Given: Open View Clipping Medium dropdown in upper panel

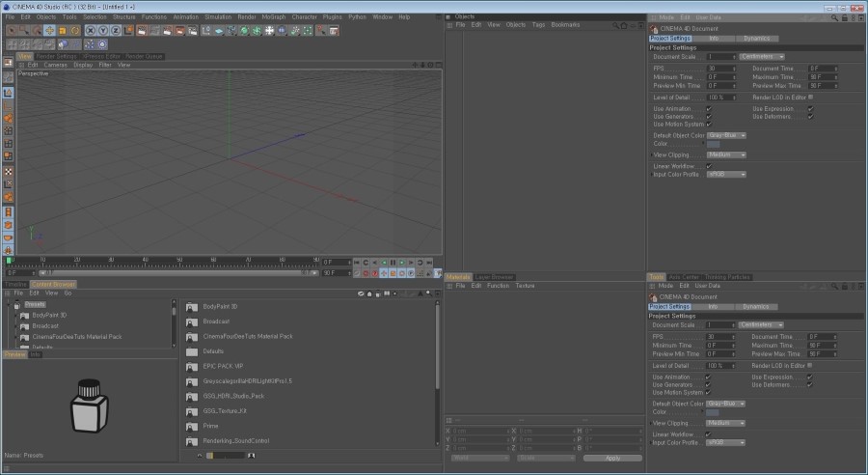Looking at the screenshot, I should click(x=726, y=154).
